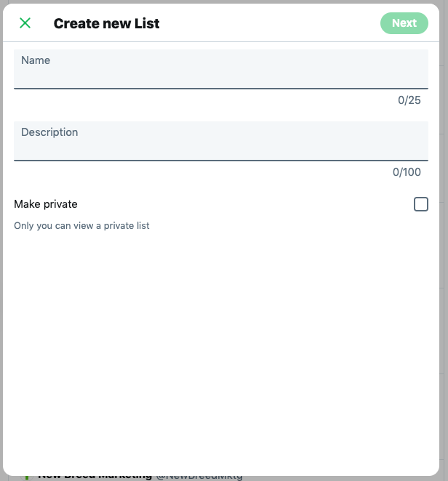This screenshot has width=448, height=481.
Task: Click the underline of the Description field
Action: 221,160
